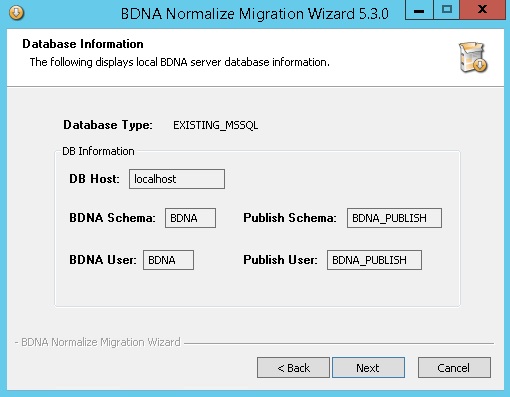Click the wizard icon in the title bar

click(16, 13)
